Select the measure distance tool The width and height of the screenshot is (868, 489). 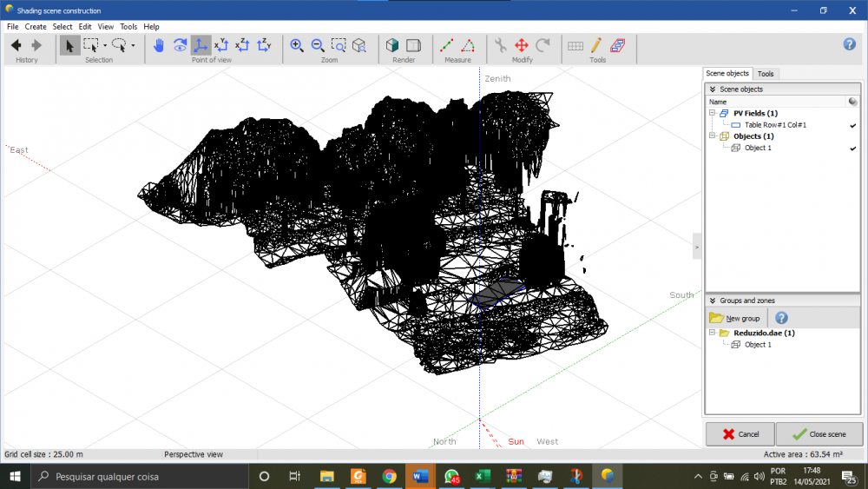447,45
